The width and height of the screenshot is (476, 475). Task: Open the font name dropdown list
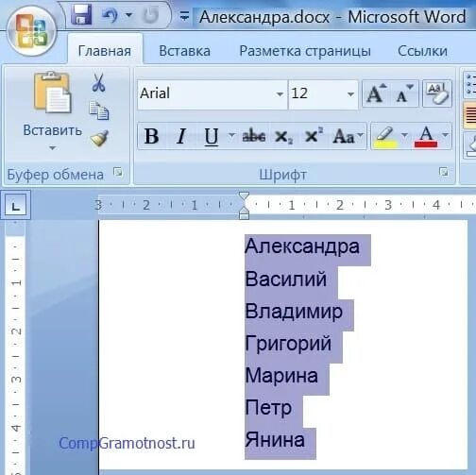click(x=280, y=94)
